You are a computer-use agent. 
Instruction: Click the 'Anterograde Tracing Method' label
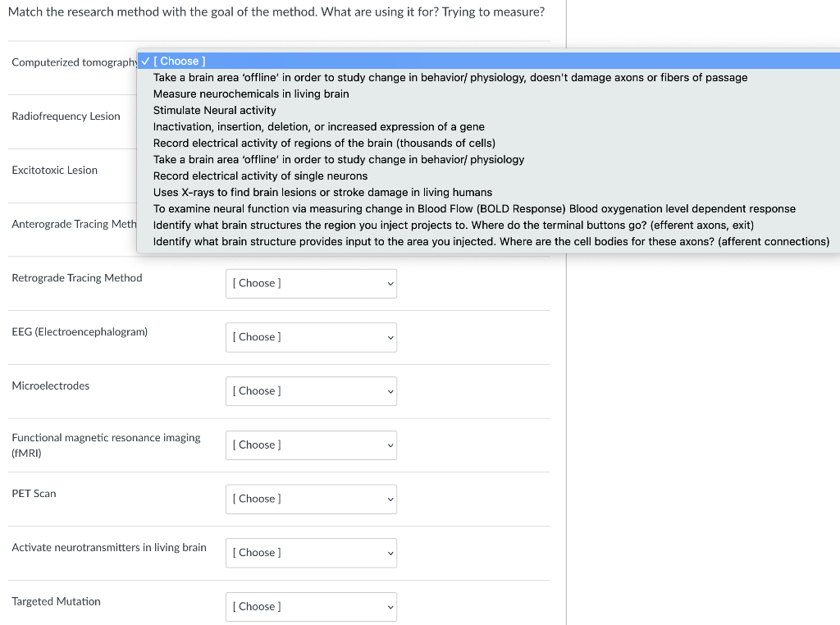point(75,225)
